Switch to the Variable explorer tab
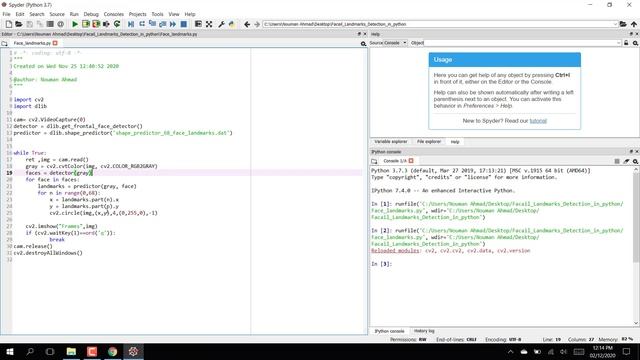 391,142
